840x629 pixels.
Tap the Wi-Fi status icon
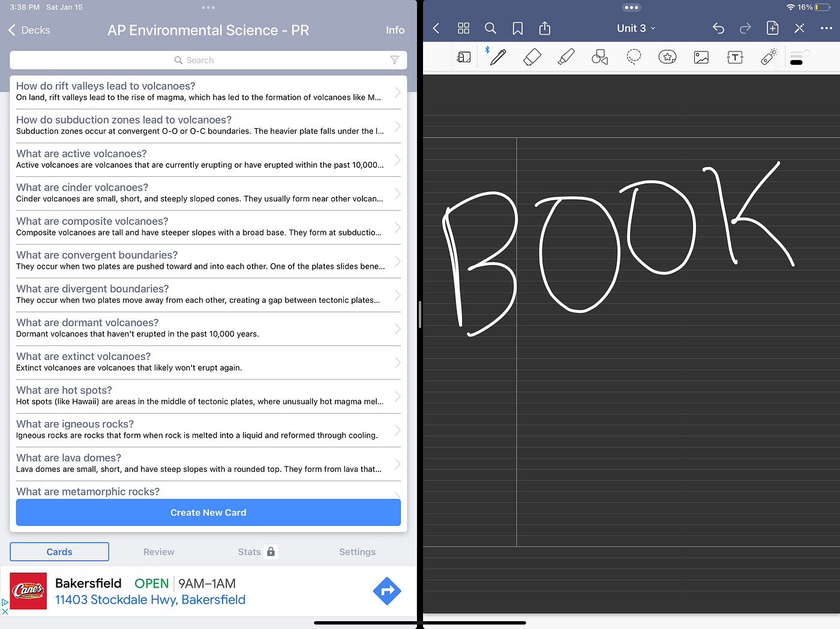click(x=791, y=7)
